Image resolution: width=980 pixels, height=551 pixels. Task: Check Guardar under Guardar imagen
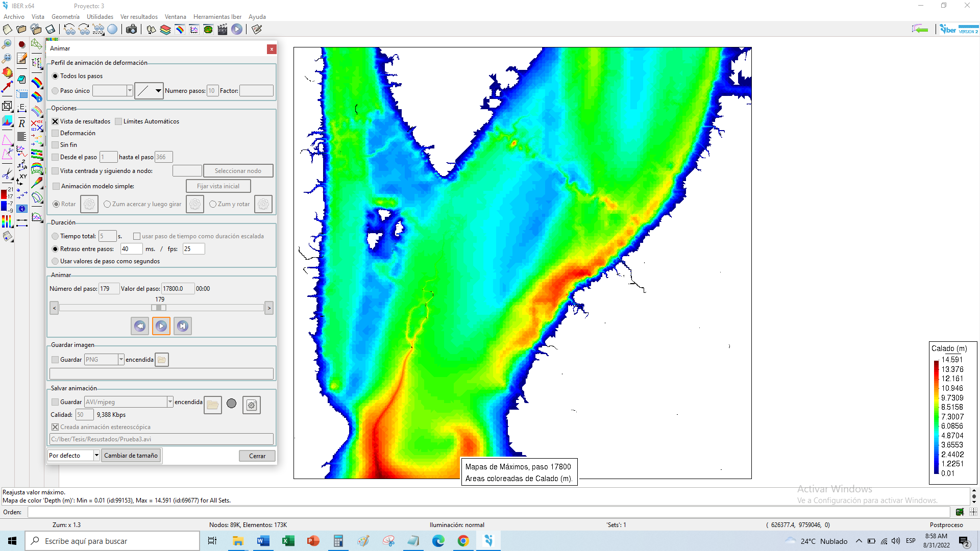[x=55, y=360]
